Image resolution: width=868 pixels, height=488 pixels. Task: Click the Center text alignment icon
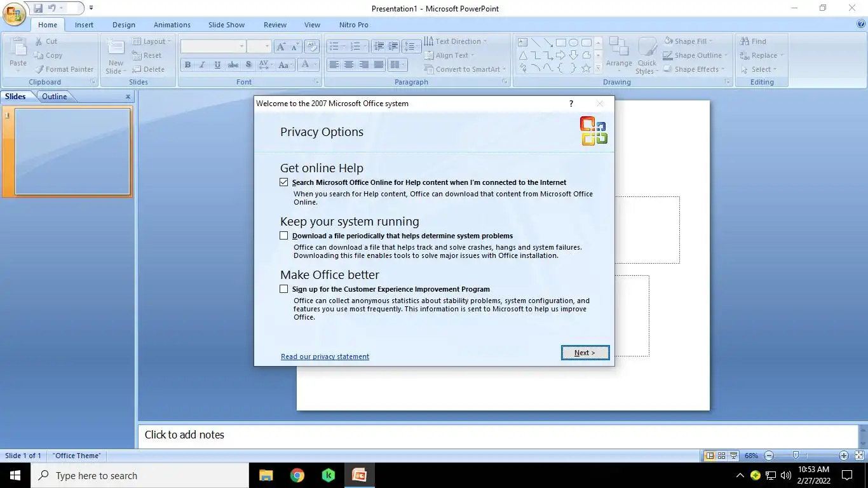click(349, 65)
